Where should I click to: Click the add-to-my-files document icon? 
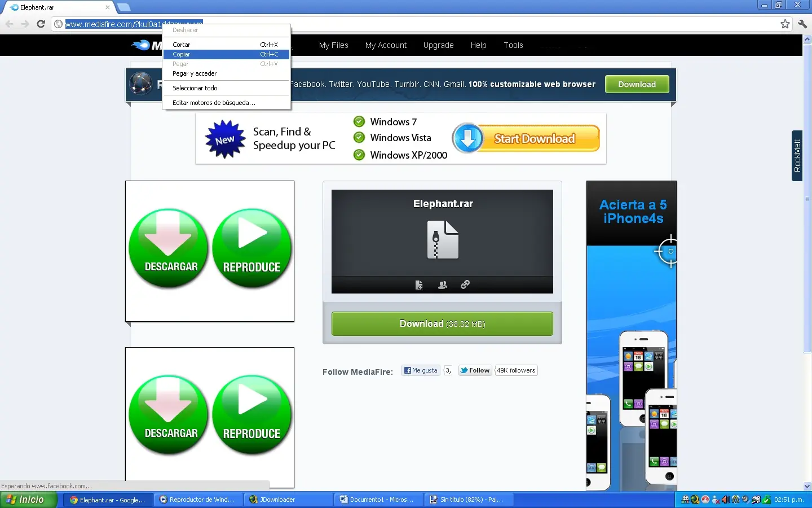[419, 285]
